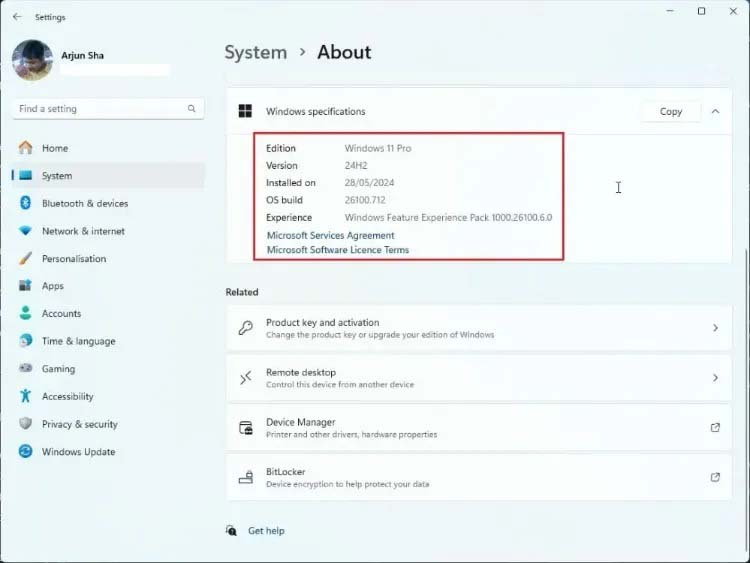The width and height of the screenshot is (750, 563).
Task: Click the Personalisation paintbrush icon
Action: [x=25, y=258]
